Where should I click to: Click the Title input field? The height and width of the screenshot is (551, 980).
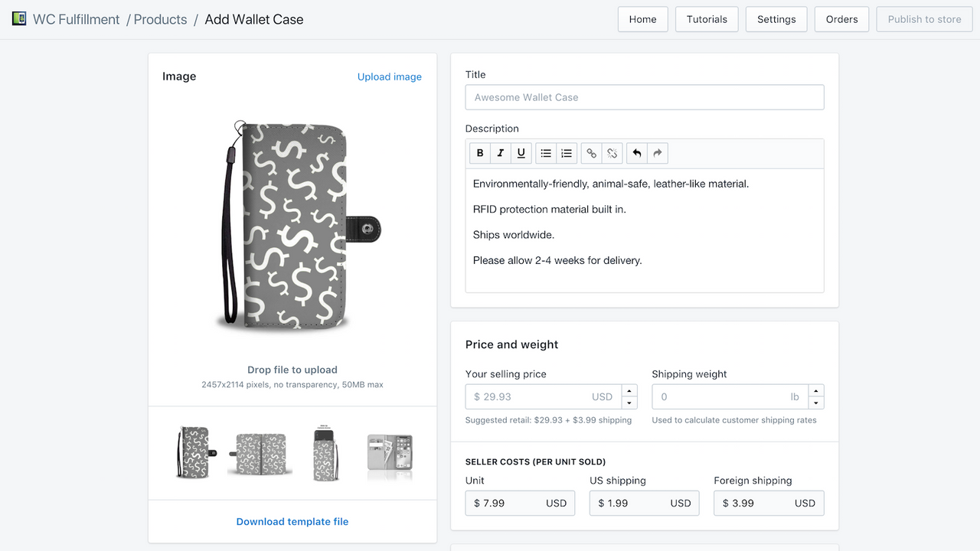click(x=645, y=97)
